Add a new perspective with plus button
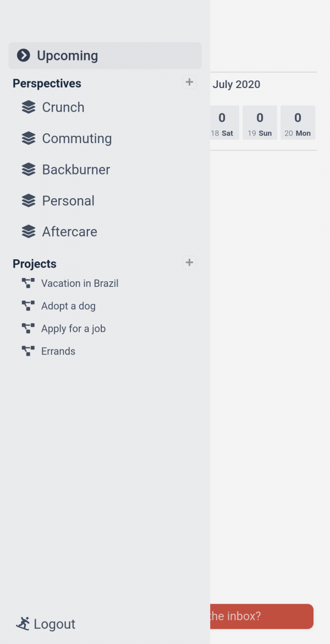This screenshot has width=330, height=644. (x=189, y=83)
